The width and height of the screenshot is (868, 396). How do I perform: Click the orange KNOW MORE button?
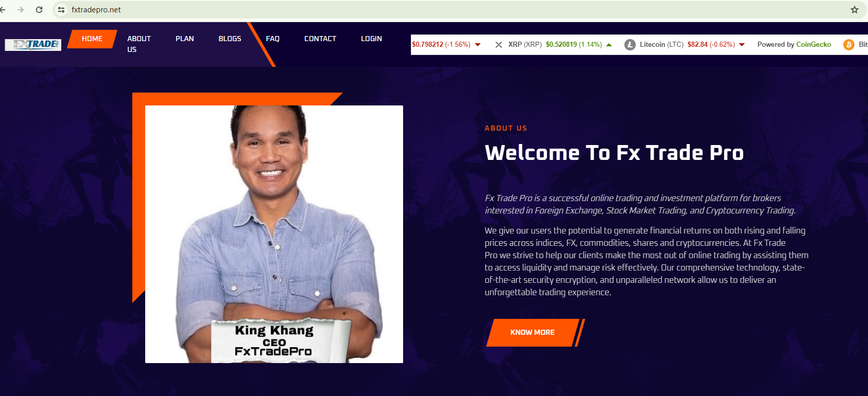click(532, 333)
